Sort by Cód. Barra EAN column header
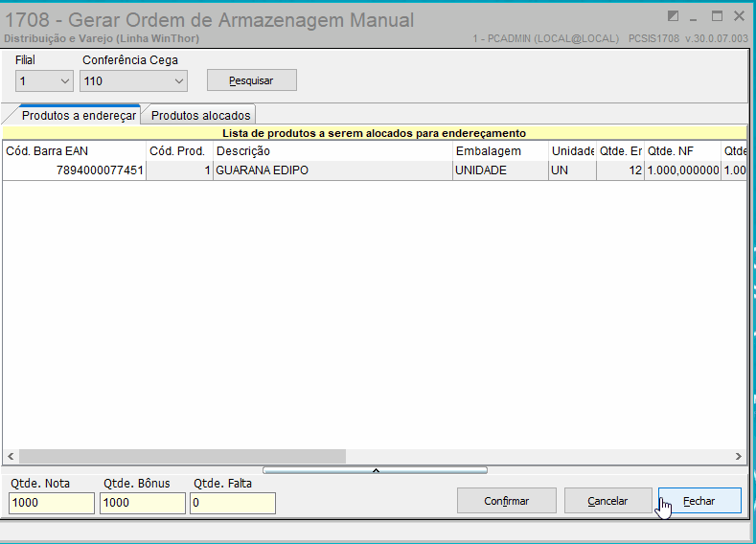 tap(74, 151)
